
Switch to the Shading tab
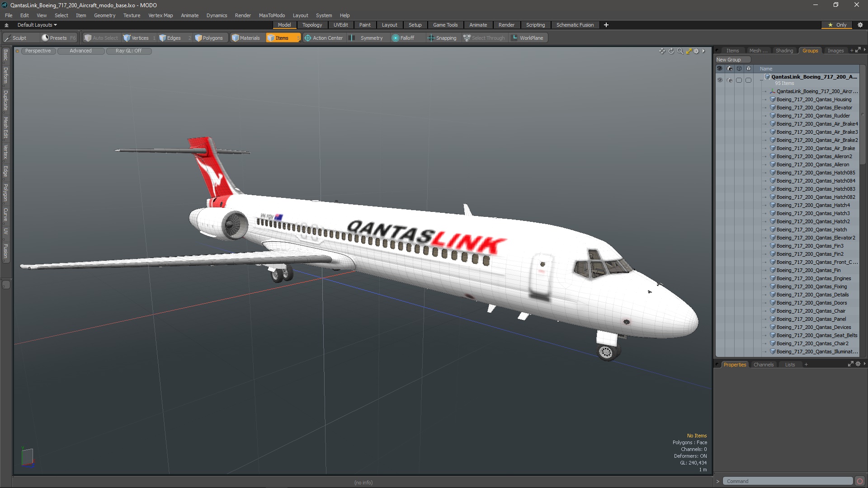(x=784, y=51)
